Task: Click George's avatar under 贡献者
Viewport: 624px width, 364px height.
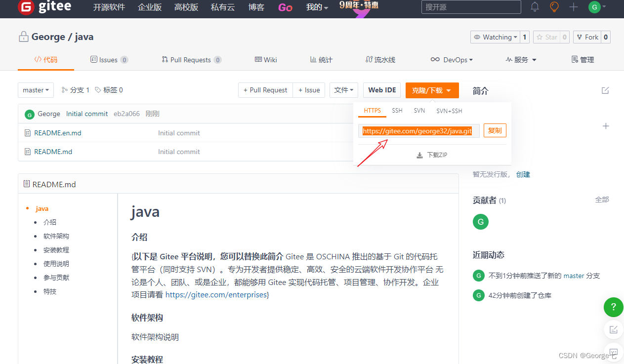Action: point(480,222)
